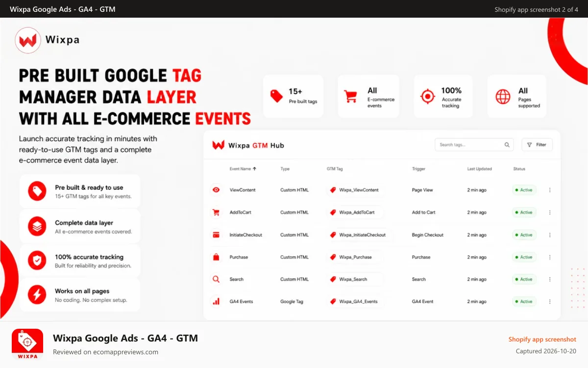The width and height of the screenshot is (588, 368).
Task: Click the globe icon on Pages supported card
Action: pos(503,97)
